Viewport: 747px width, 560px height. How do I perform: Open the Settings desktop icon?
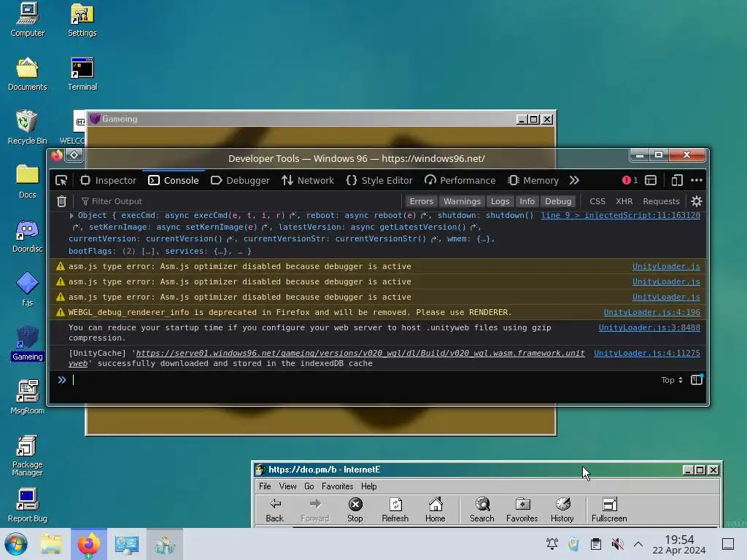[x=82, y=20]
